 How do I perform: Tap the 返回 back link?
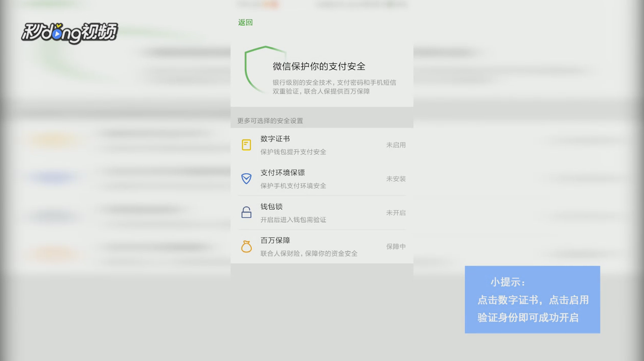point(245,22)
